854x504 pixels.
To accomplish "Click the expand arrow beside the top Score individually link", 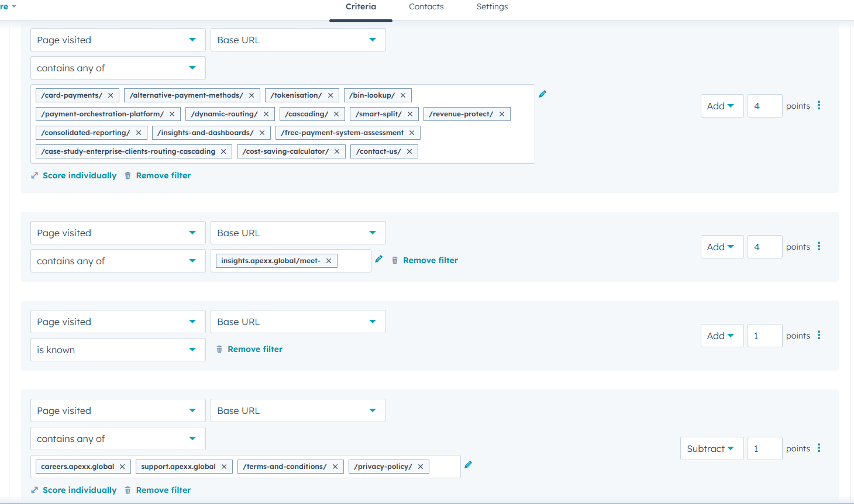I will click(34, 175).
